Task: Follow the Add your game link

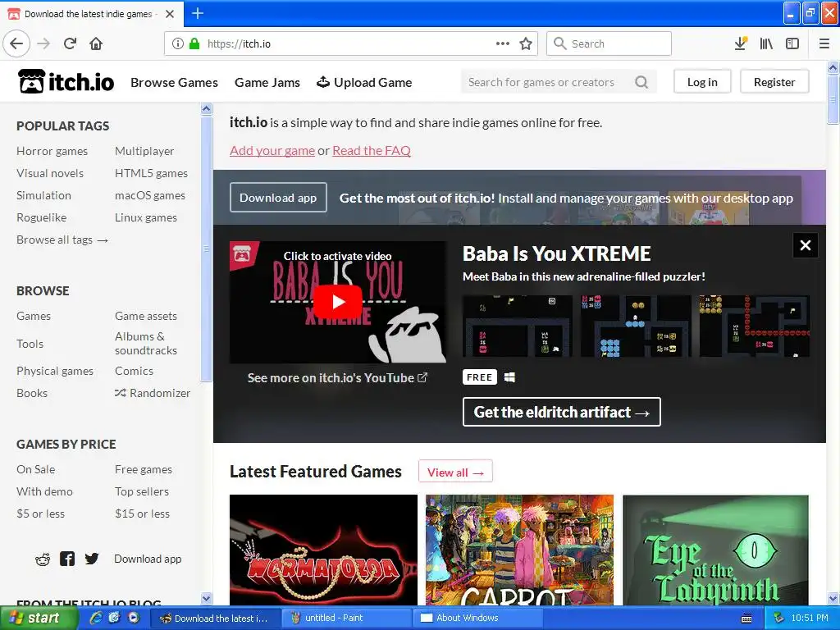Action: (x=272, y=151)
